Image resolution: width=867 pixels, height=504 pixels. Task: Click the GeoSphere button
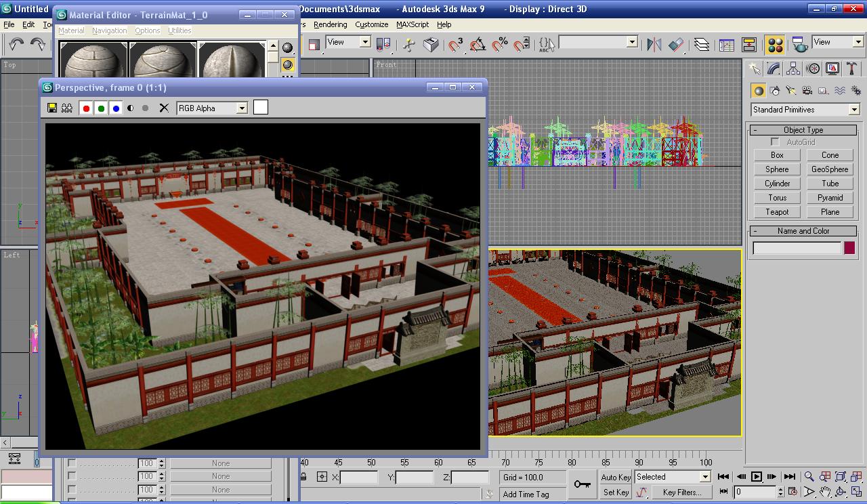pyautogui.click(x=830, y=169)
